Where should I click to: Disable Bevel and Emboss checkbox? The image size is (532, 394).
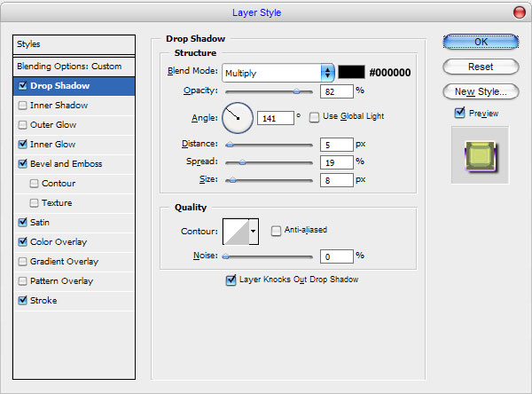coord(23,163)
